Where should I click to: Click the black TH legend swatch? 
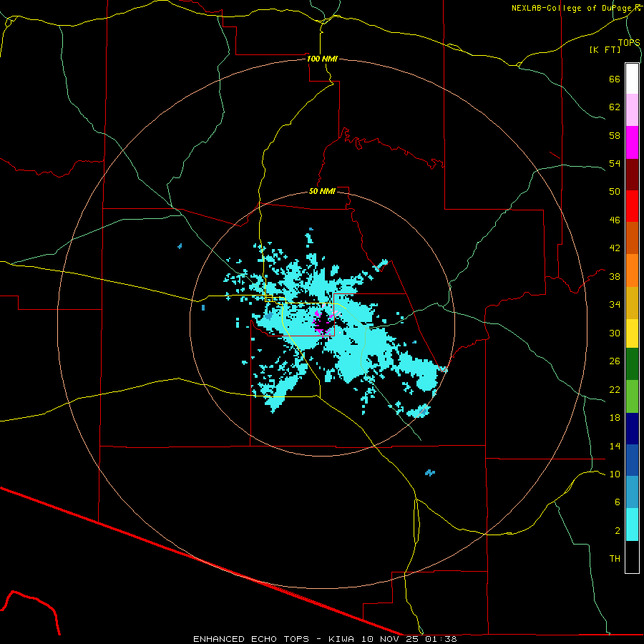coord(632,557)
